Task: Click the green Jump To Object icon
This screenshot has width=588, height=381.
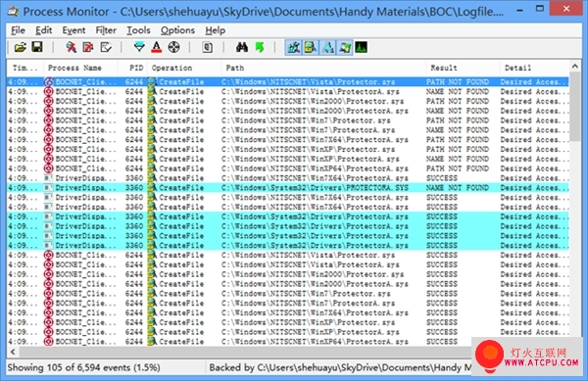Action: (259, 48)
